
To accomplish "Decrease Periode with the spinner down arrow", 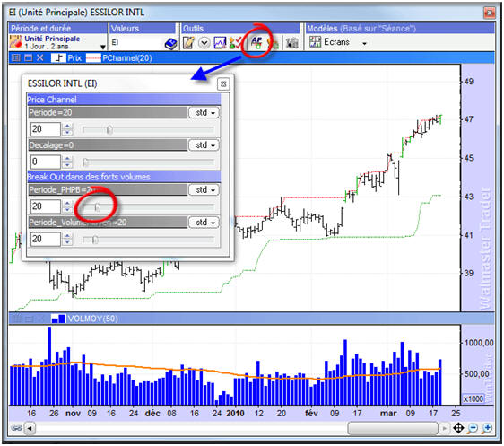I will 67,133.
